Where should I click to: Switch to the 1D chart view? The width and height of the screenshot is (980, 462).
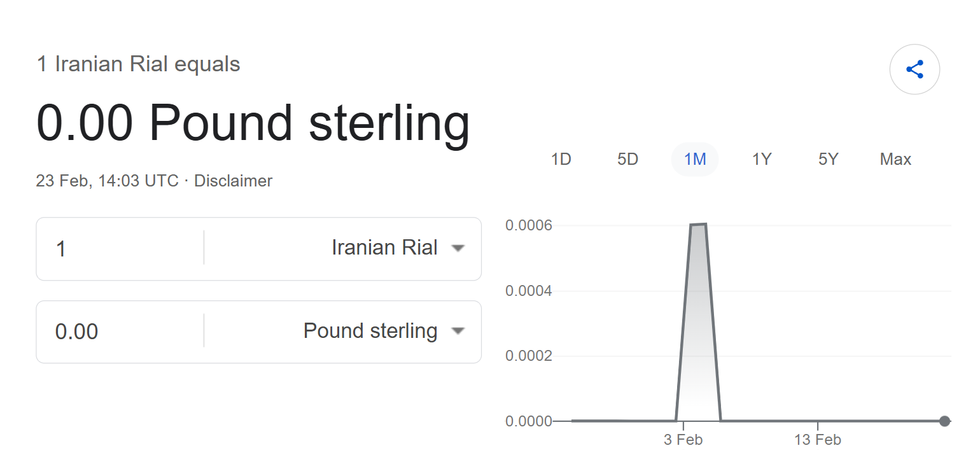(561, 159)
